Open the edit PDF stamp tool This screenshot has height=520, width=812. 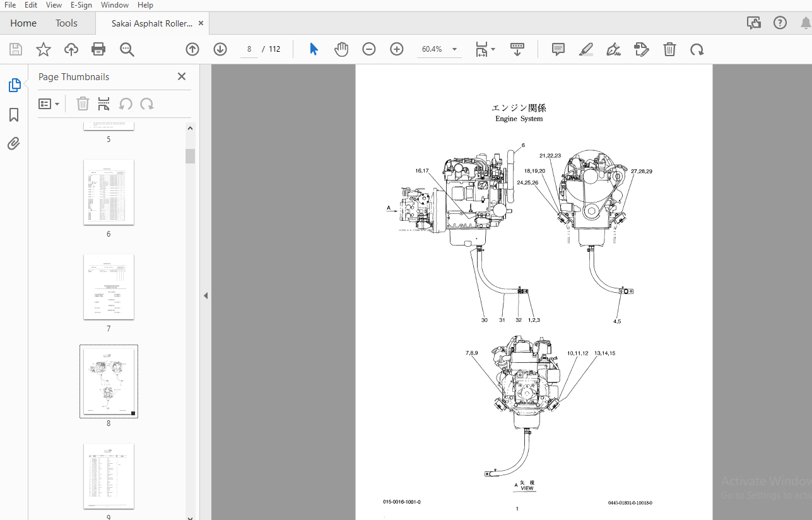click(642, 49)
